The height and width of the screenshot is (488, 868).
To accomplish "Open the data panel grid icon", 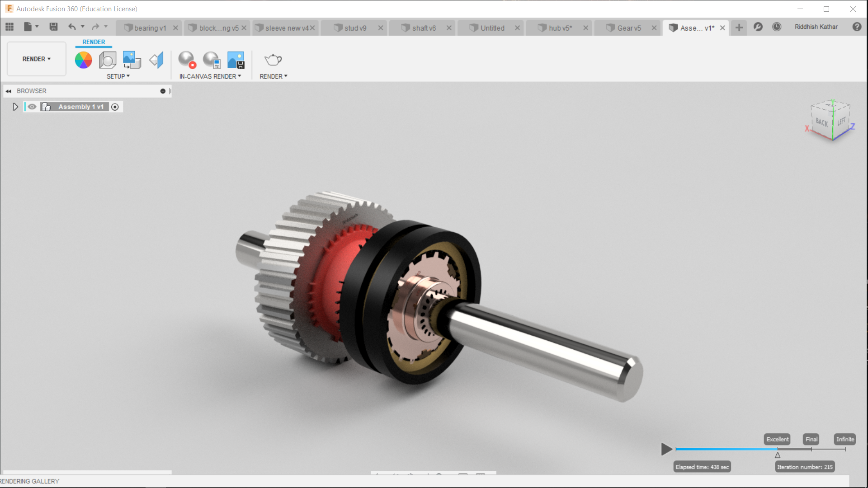I will (x=9, y=27).
